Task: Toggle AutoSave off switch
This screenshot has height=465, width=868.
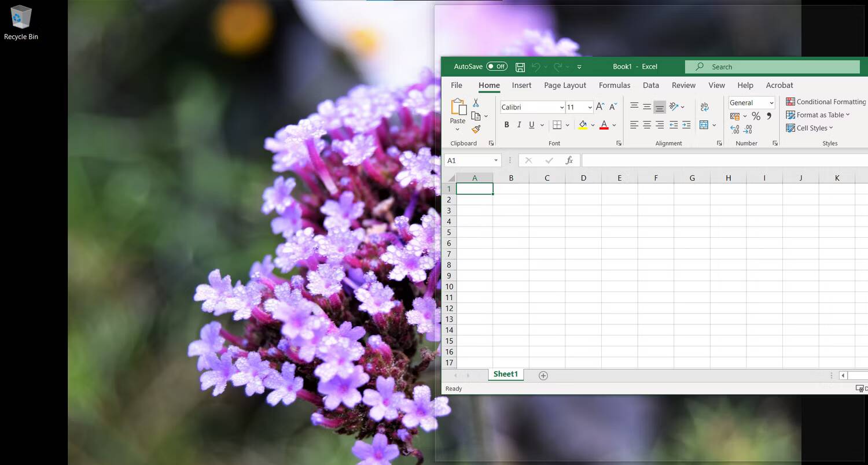Action: (x=496, y=66)
